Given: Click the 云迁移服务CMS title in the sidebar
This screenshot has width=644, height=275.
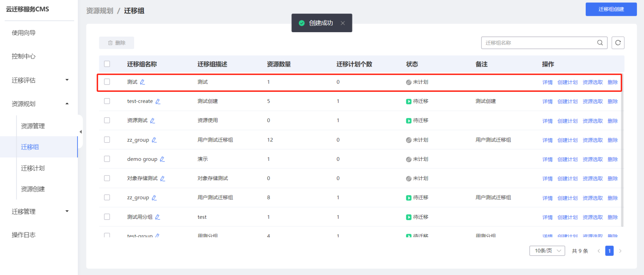Looking at the screenshot, I should click(27, 9).
